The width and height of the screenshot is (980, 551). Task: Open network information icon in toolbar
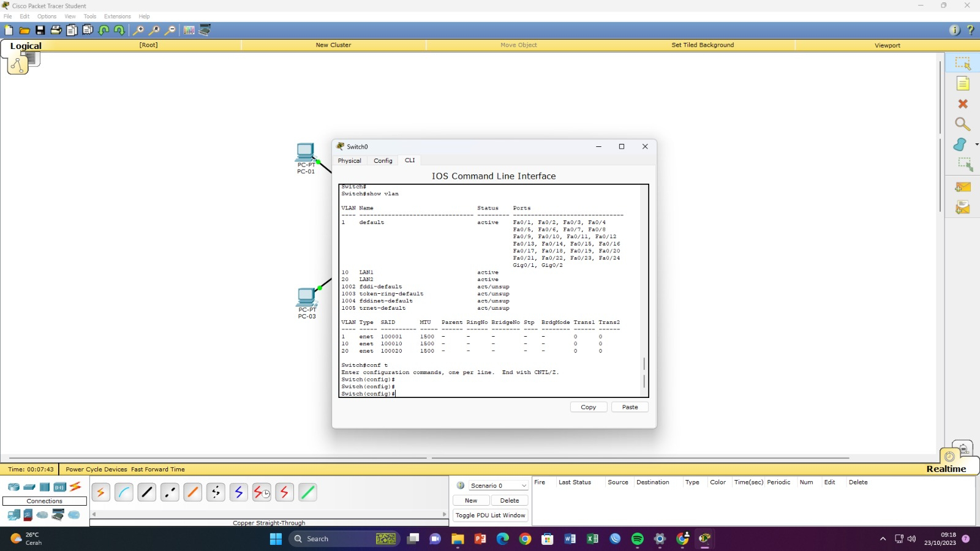[x=954, y=30]
